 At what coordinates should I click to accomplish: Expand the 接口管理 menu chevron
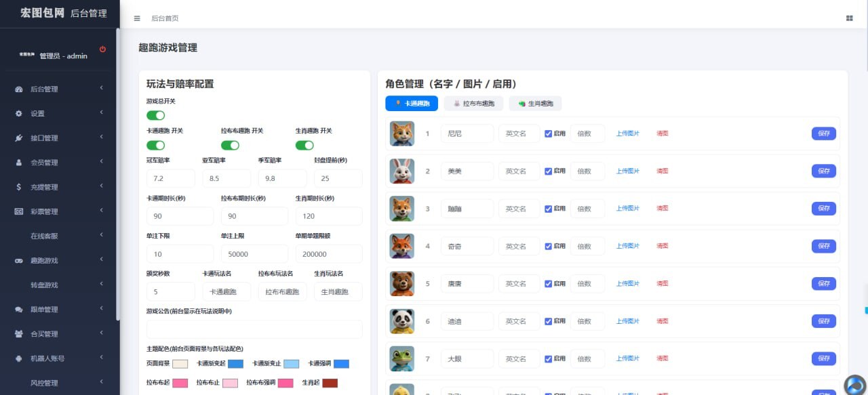[x=101, y=137]
